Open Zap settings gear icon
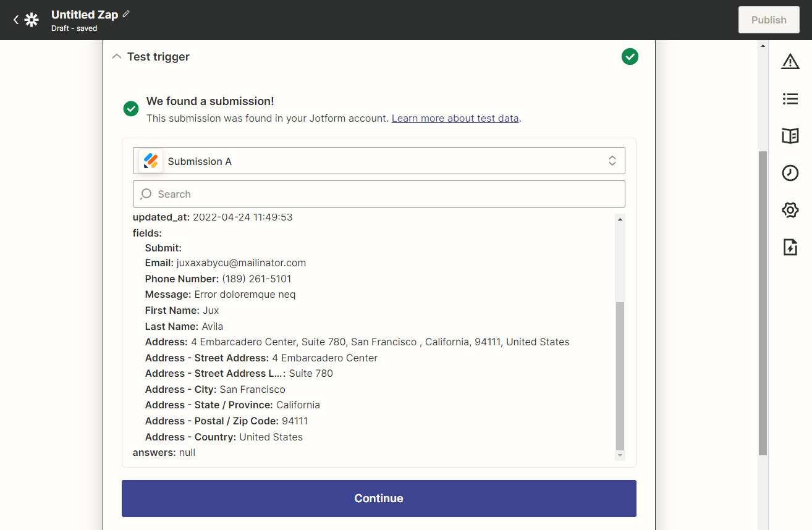812x530 pixels. pyautogui.click(x=790, y=210)
